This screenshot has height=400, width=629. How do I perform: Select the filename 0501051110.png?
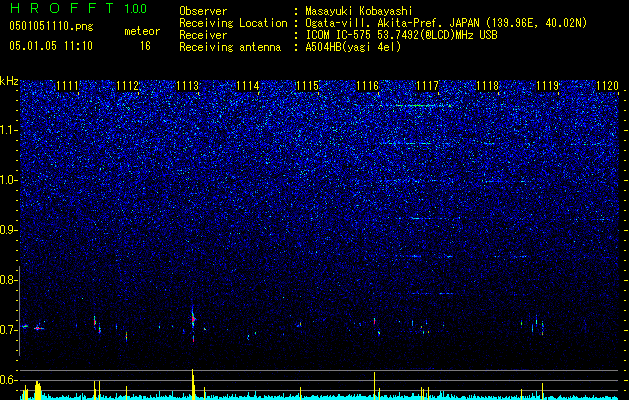coord(51,26)
